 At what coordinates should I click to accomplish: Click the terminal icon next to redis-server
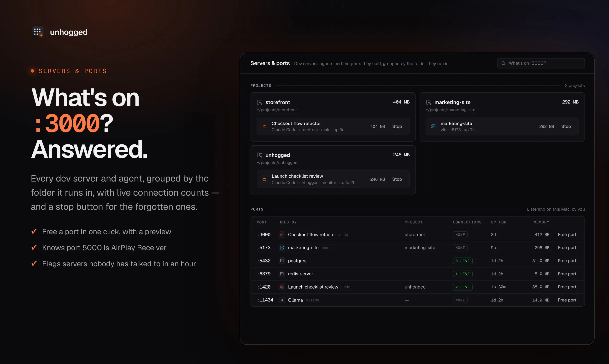click(282, 274)
